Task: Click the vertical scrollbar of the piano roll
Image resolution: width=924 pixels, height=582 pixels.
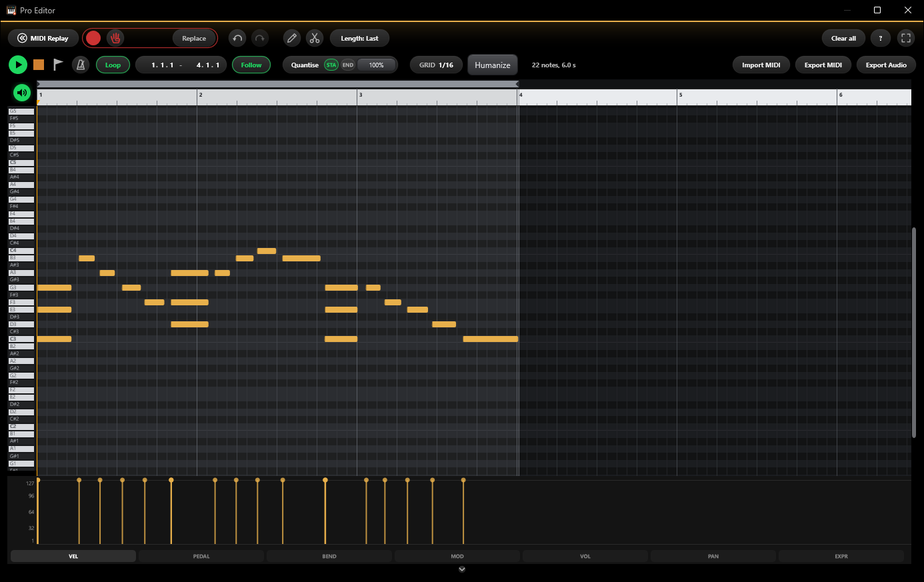Action: point(914,333)
